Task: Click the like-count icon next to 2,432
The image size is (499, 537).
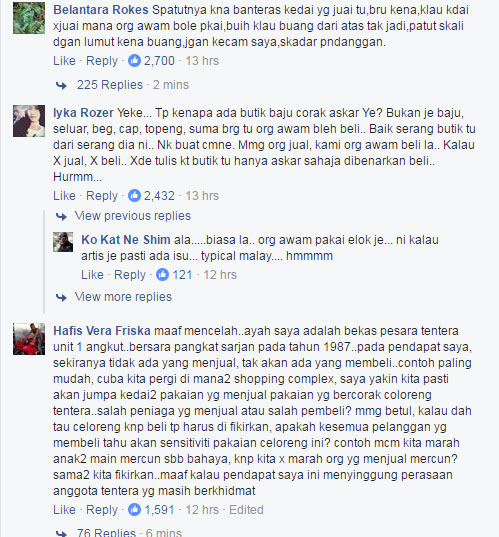Action: pyautogui.click(x=134, y=196)
